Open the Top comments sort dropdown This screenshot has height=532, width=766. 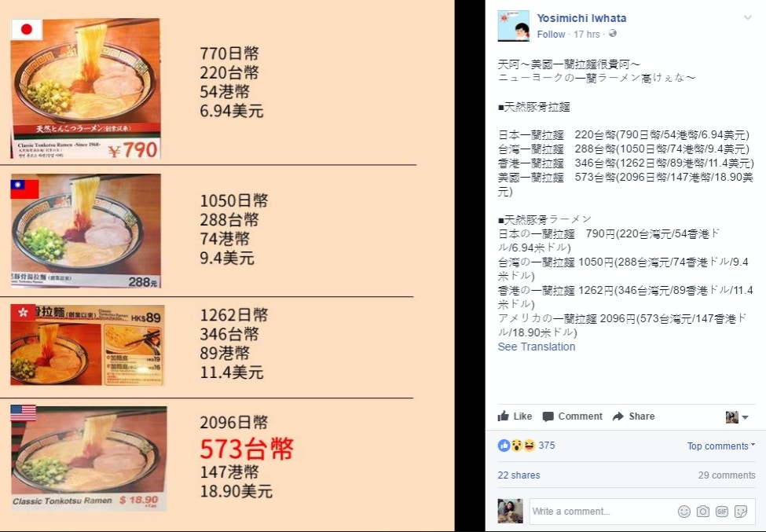tap(721, 446)
